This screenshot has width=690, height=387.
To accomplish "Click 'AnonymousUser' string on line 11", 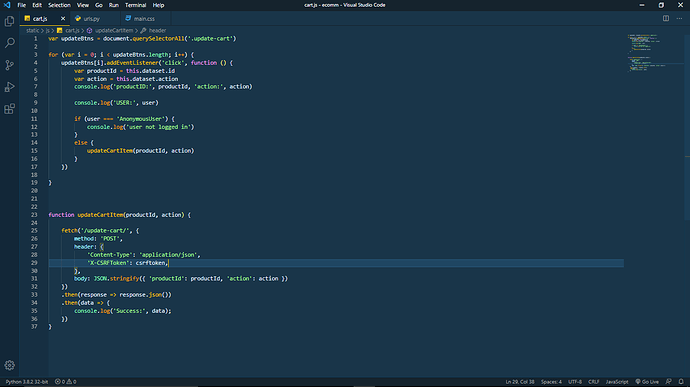I will click(140, 119).
